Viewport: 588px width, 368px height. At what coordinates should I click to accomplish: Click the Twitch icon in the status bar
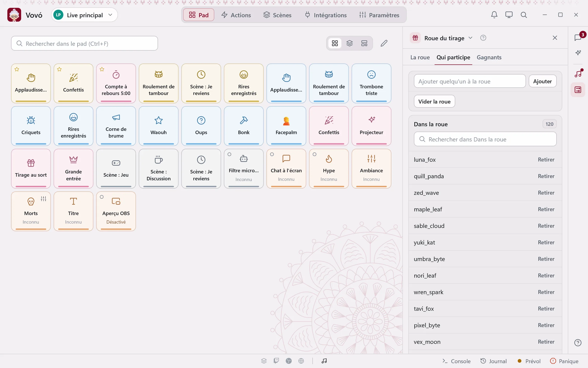276,361
